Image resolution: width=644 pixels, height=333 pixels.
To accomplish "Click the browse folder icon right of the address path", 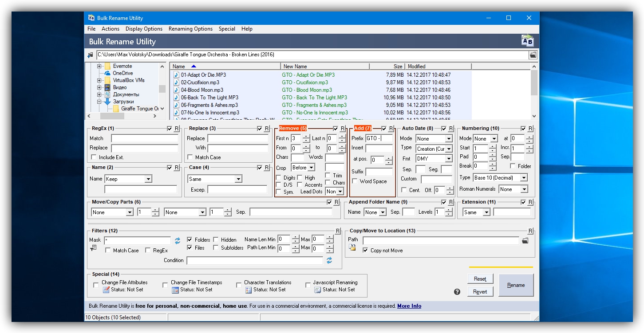I will click(x=533, y=55).
